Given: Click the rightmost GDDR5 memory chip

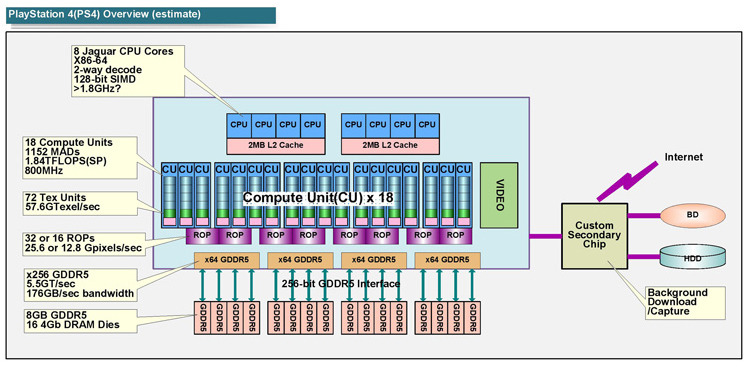Looking at the screenshot, I should coord(472,318).
